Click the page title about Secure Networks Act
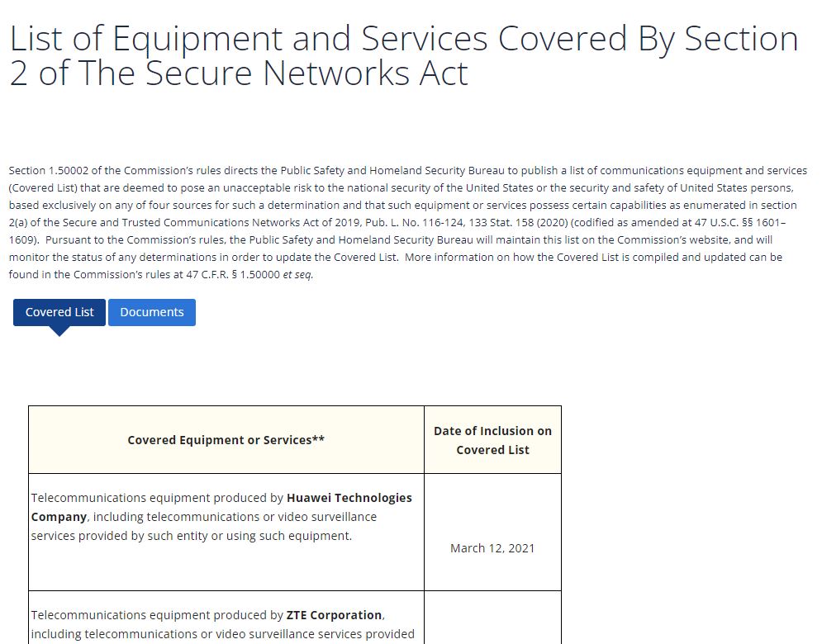The height and width of the screenshot is (644, 822). (x=403, y=55)
